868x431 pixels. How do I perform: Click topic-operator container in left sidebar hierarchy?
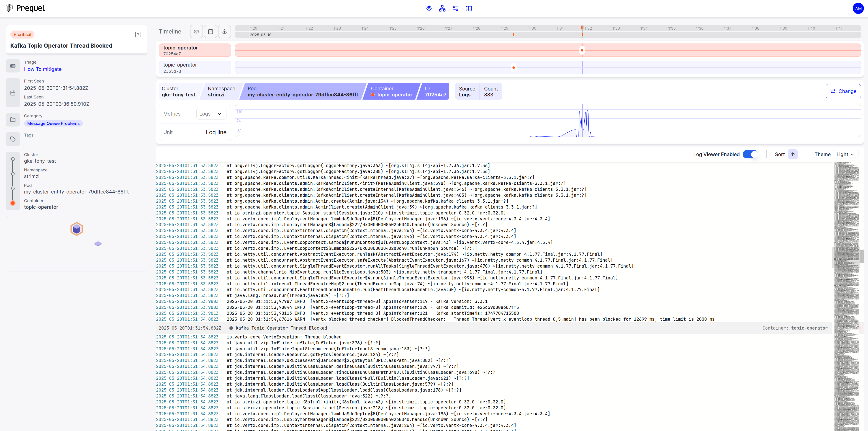[41, 207]
